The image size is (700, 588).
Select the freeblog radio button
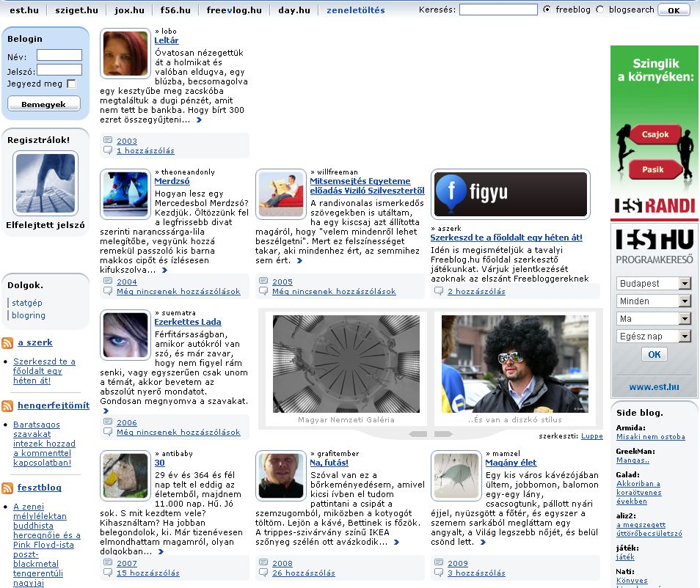547,10
